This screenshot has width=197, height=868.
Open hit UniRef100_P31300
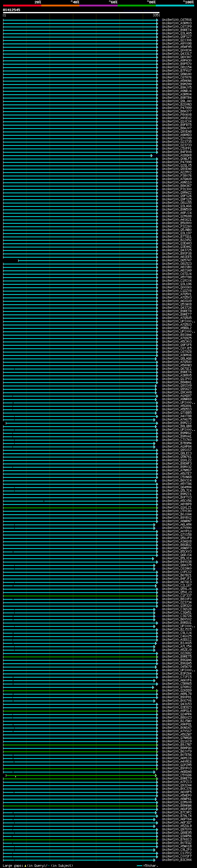[x=177, y=189]
